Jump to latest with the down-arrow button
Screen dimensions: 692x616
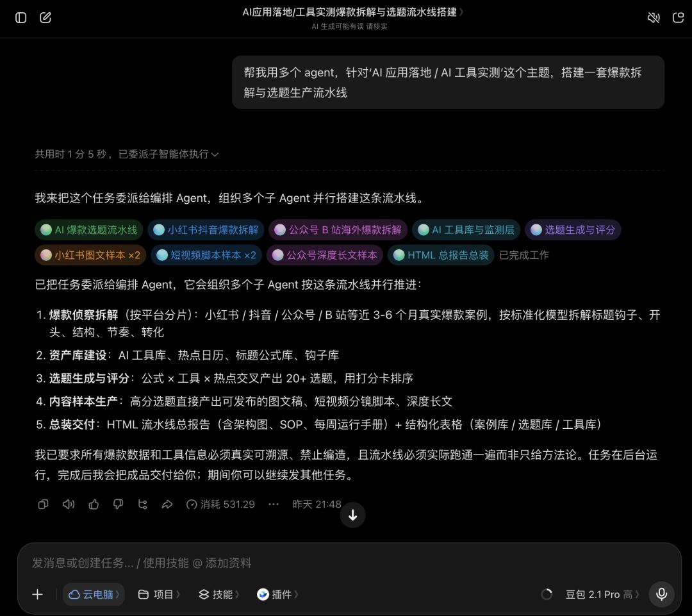click(x=352, y=515)
